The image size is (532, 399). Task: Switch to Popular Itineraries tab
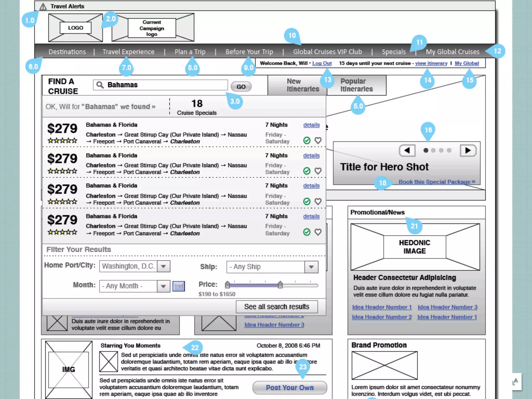356,85
